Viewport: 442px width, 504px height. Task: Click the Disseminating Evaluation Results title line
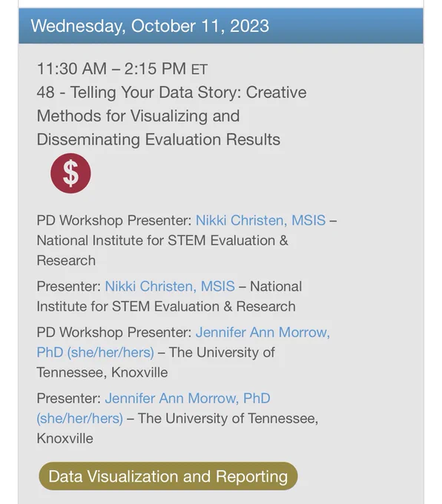point(159,139)
